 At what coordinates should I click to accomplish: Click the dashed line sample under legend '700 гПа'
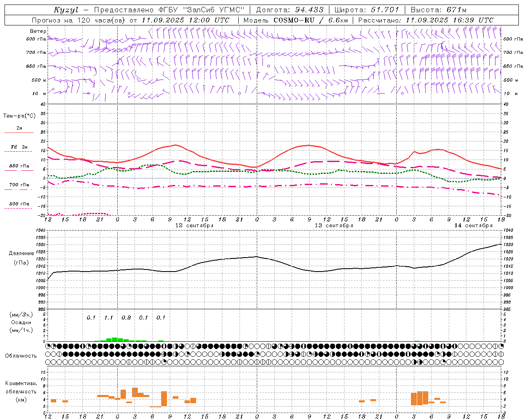(x=18, y=190)
